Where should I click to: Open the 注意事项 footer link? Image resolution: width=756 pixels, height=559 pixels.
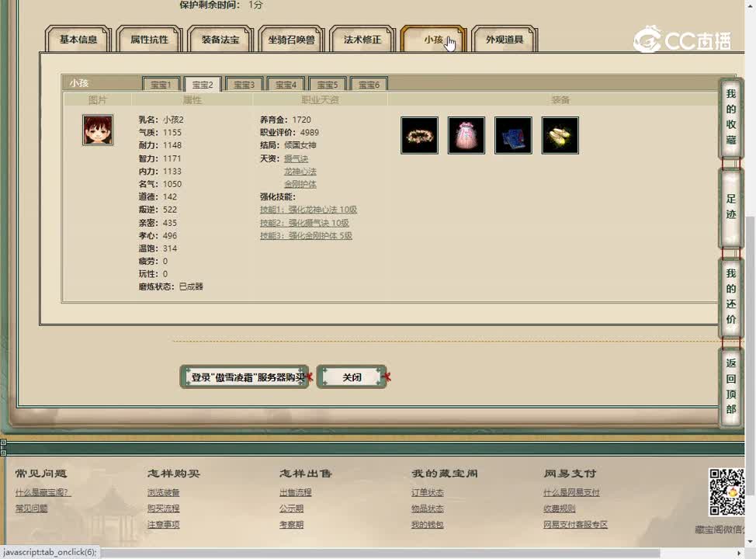pos(164,524)
